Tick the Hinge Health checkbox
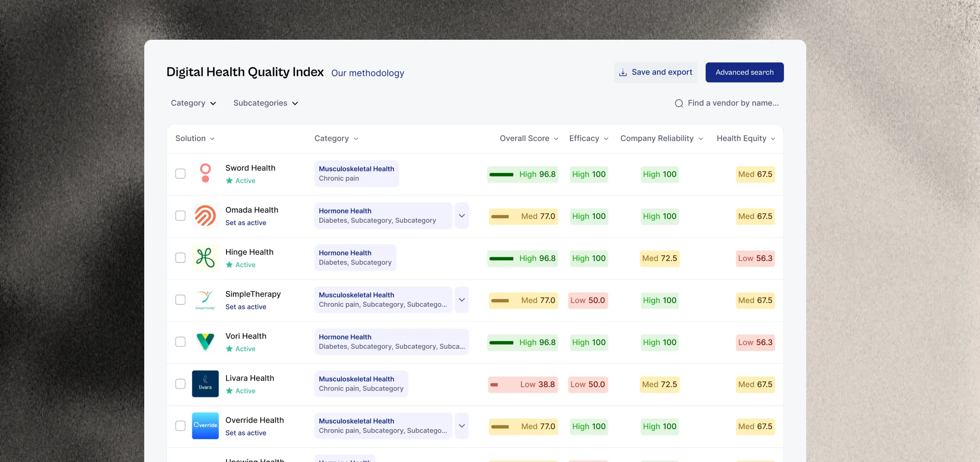 [180, 258]
